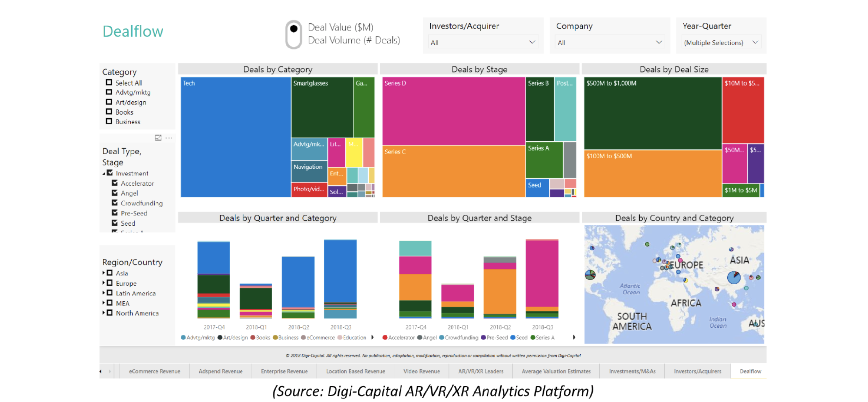This screenshot has width=868, height=402.
Task: Advance the stage legend with right arrow
Action: coord(574,337)
